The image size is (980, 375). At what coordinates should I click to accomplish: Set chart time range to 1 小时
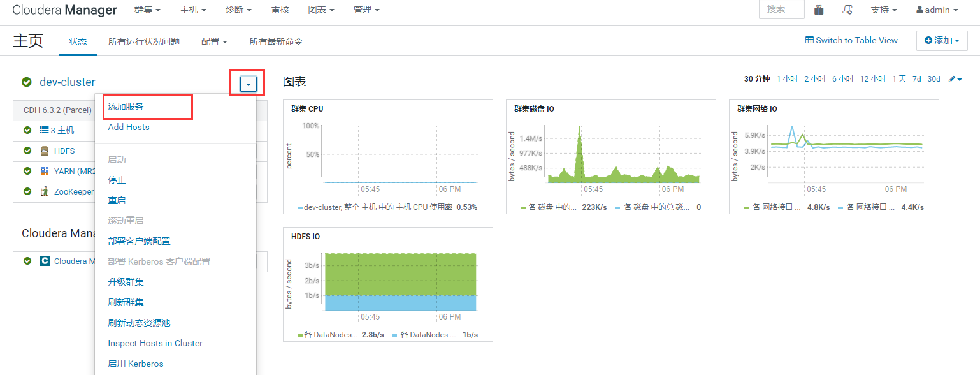tap(787, 79)
